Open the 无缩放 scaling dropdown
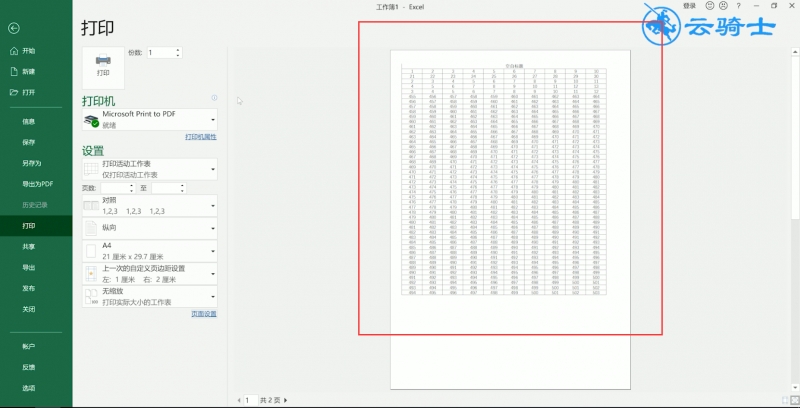Viewport: 800px width, 408px height. (x=150, y=296)
